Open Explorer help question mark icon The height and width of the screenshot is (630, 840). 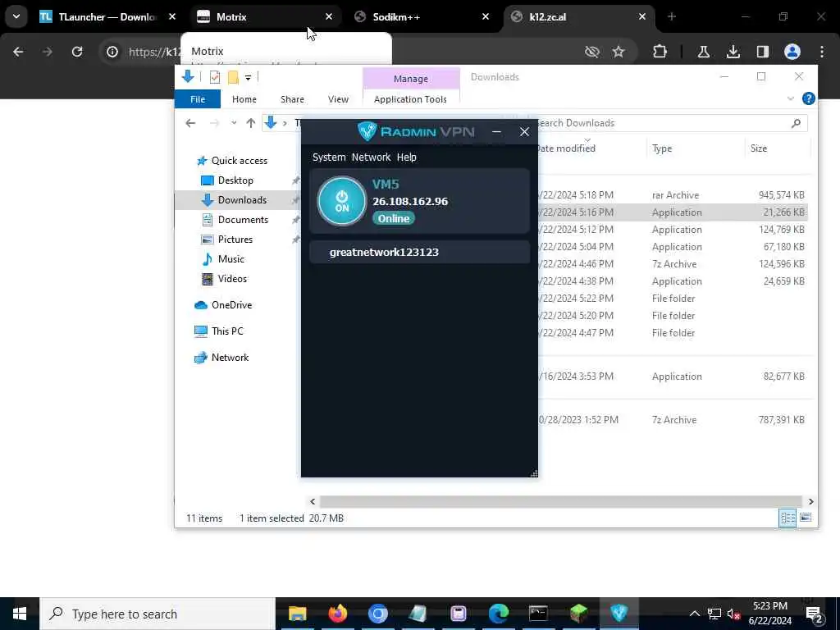coord(808,98)
